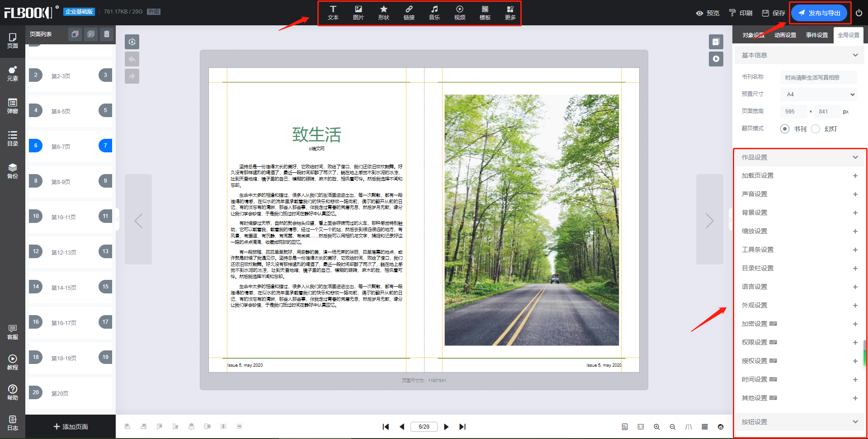Open the 元素 elements sidebar panel
Screen dimensions: 868x439
[x=13, y=73]
